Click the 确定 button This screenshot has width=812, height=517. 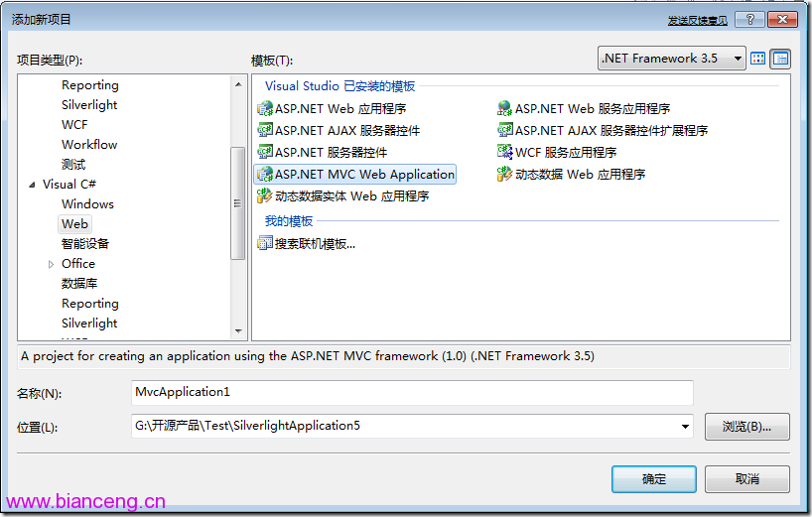[653, 479]
